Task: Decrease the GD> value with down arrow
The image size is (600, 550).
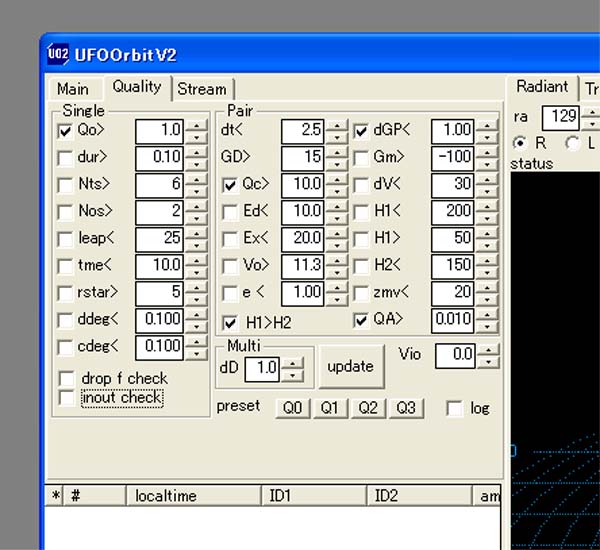Action: coord(337,165)
